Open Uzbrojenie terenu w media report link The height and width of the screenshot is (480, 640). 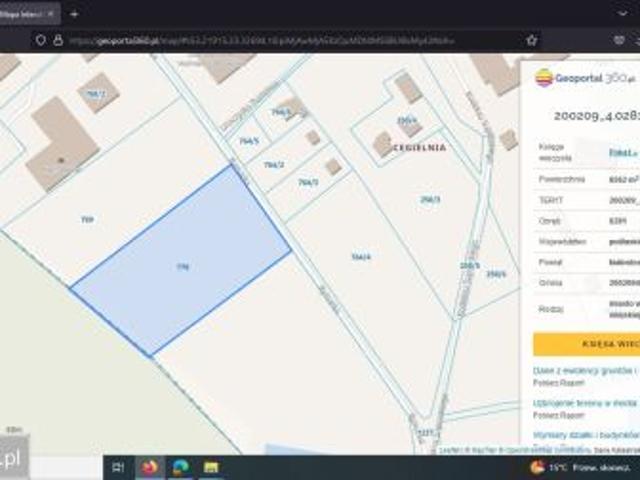[x=584, y=403]
